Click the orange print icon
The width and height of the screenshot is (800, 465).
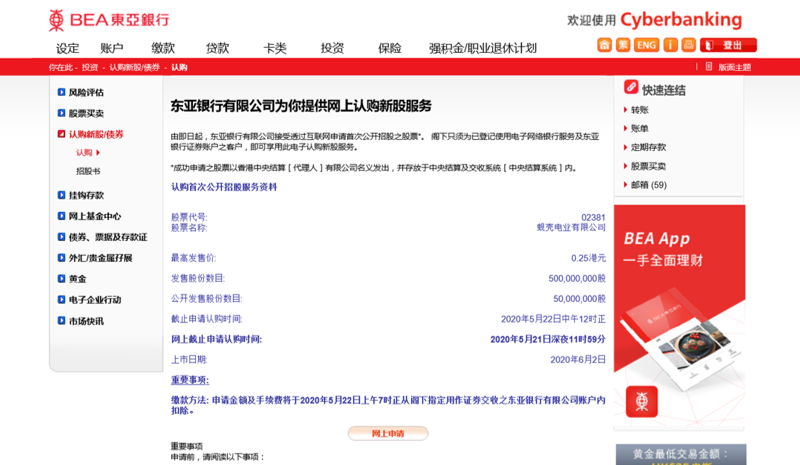tap(689, 45)
